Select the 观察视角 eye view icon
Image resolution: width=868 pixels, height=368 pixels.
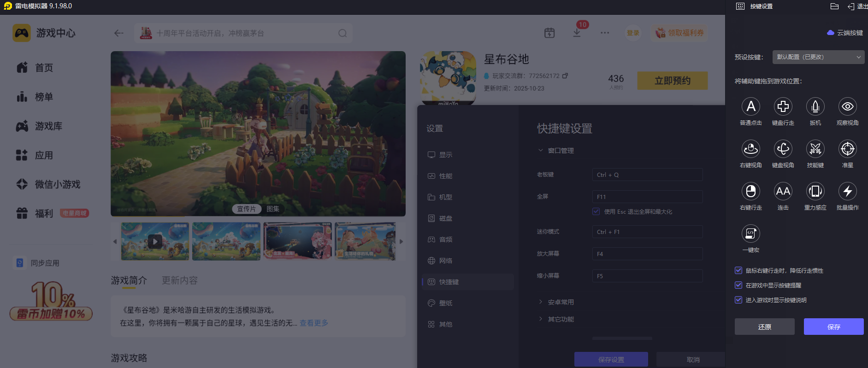tap(848, 106)
